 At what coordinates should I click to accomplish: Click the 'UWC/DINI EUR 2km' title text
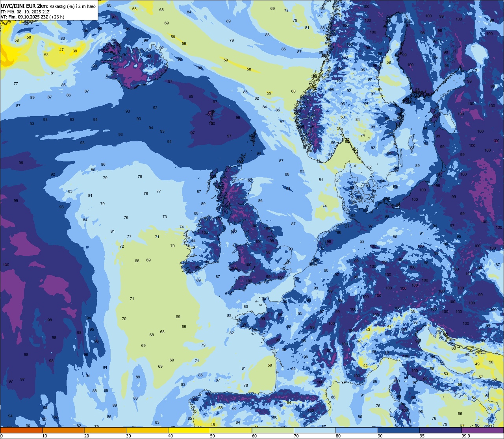point(23,6)
